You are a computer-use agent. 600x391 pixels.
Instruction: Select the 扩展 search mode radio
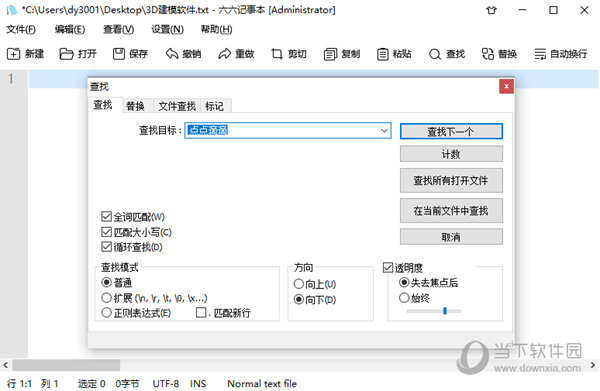click(x=106, y=298)
